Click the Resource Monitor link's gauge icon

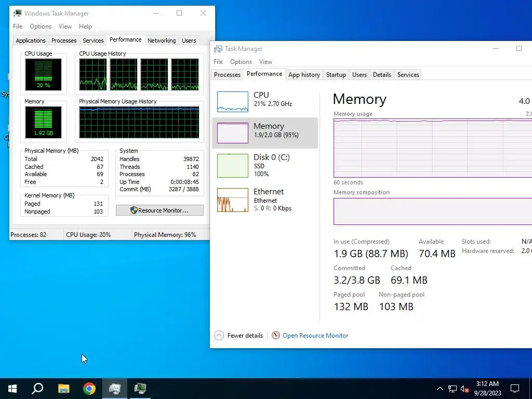(x=276, y=336)
